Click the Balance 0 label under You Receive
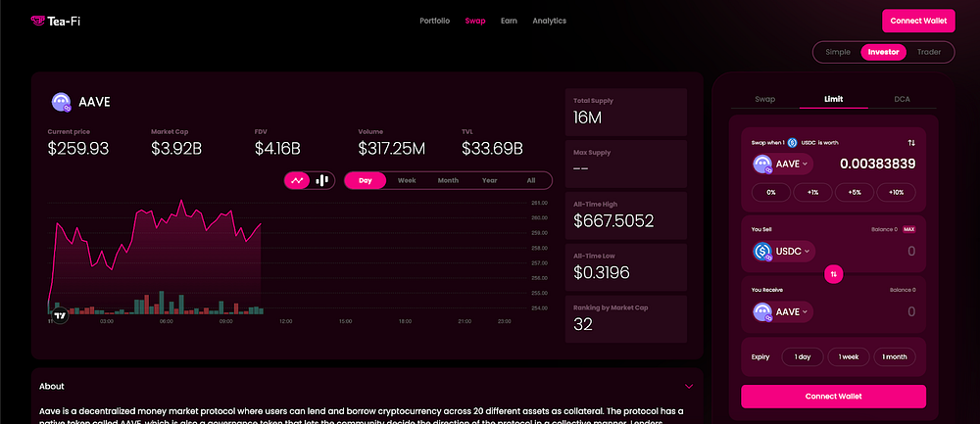The width and height of the screenshot is (980, 424). (x=903, y=290)
